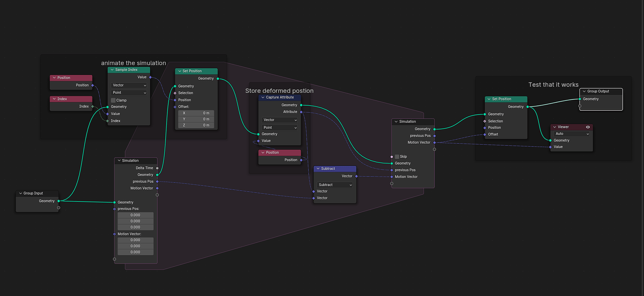Click 'Test that it works' frame label
Image resolution: width=644 pixels, height=296 pixels.
pos(553,85)
